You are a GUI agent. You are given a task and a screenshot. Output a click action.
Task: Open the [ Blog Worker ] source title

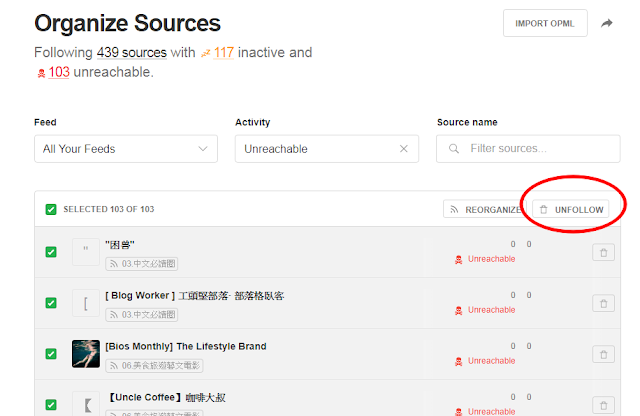195,296
